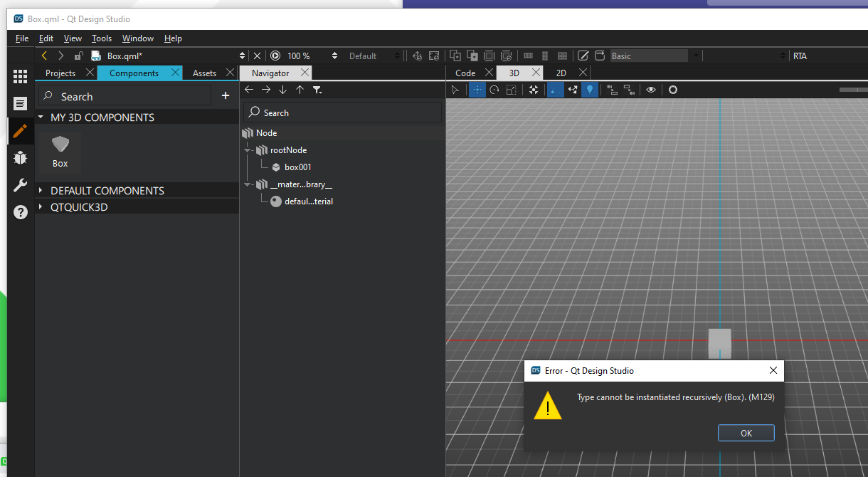Screen dimensions: 868x477
Task: Select the Rotate tool in 3D toolbar
Action: point(494,90)
